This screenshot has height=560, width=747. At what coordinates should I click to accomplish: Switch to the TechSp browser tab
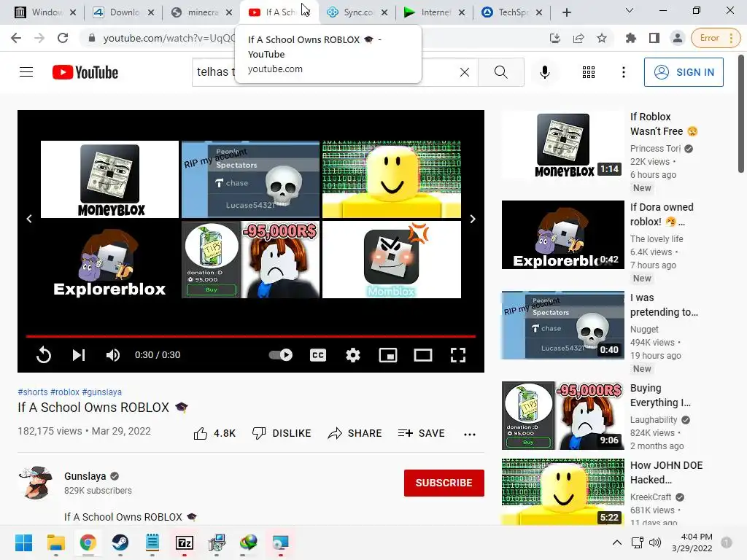[x=513, y=12]
